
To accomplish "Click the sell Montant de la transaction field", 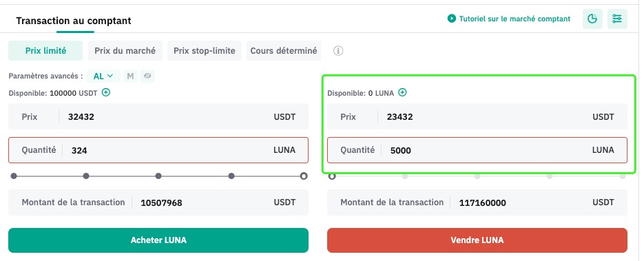I will [477, 202].
